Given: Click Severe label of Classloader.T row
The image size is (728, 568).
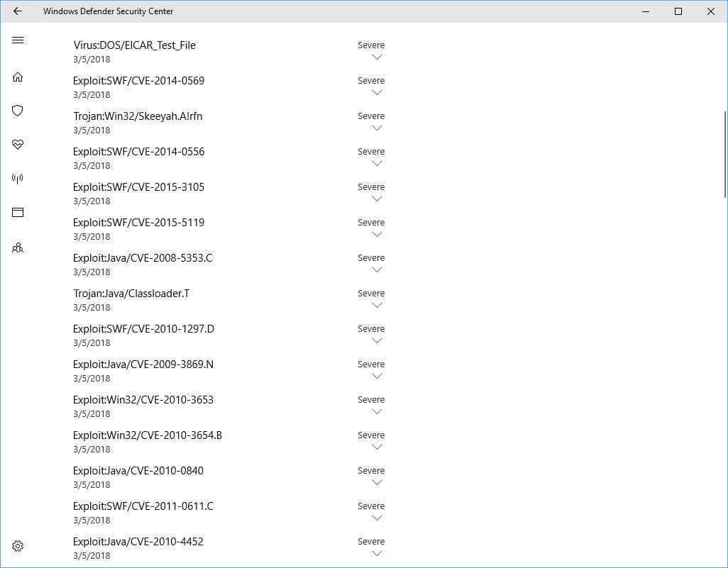Looking at the screenshot, I should [371, 294].
